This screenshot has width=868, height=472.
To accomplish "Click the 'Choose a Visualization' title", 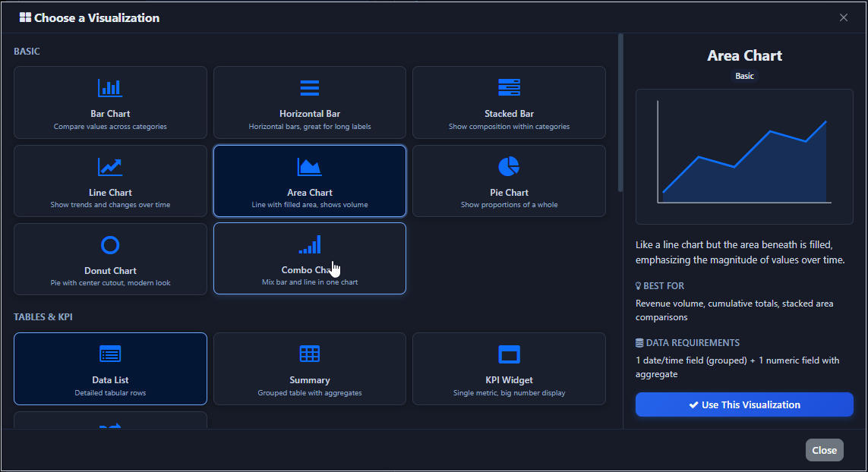I will coord(97,17).
